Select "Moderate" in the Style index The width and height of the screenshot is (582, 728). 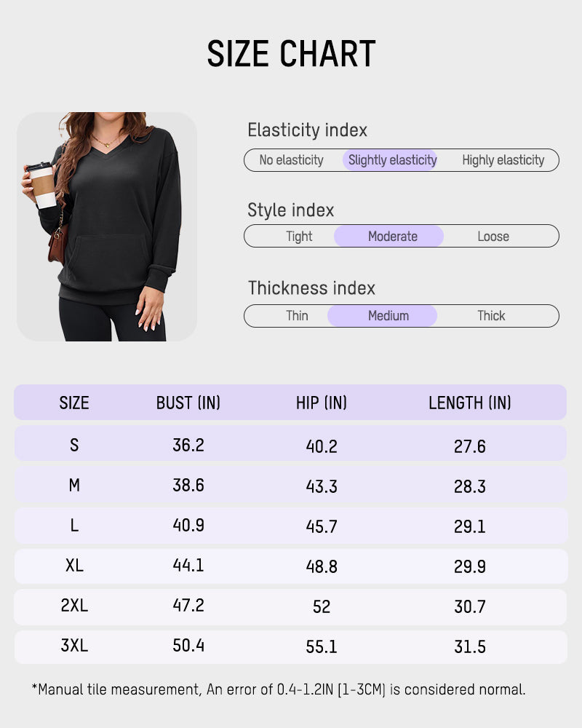(392, 237)
